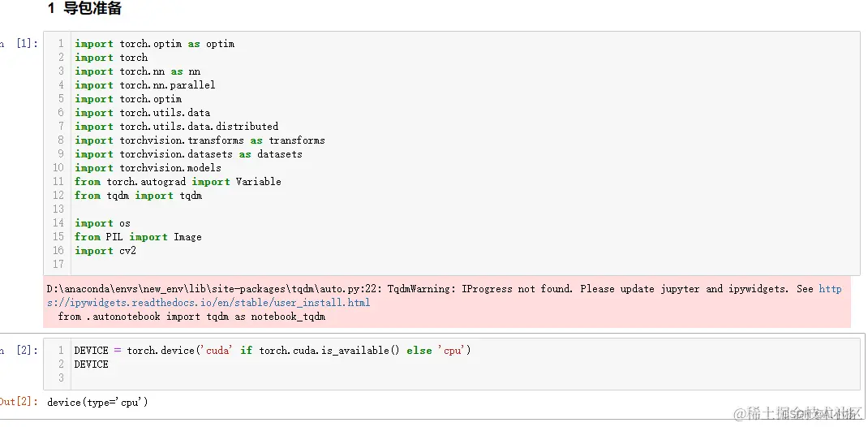Select the In [2] cell prompt
Screen dimensions: 868x427
(20, 351)
